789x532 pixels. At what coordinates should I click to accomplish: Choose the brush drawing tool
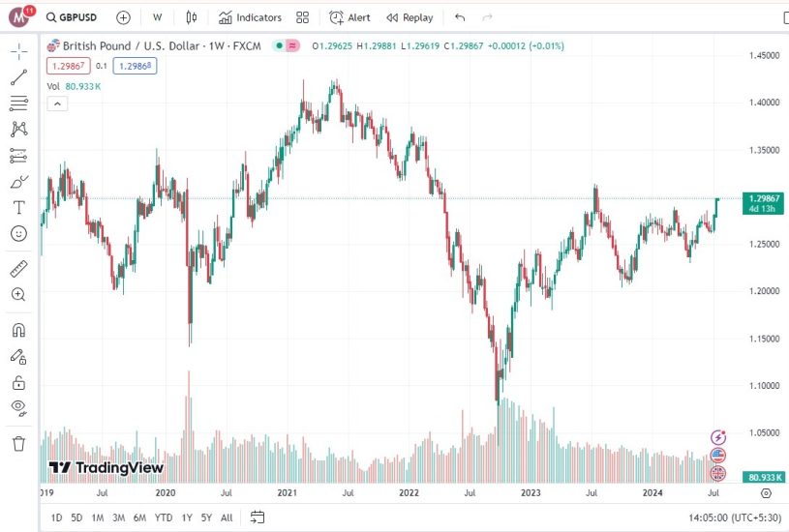(x=18, y=182)
